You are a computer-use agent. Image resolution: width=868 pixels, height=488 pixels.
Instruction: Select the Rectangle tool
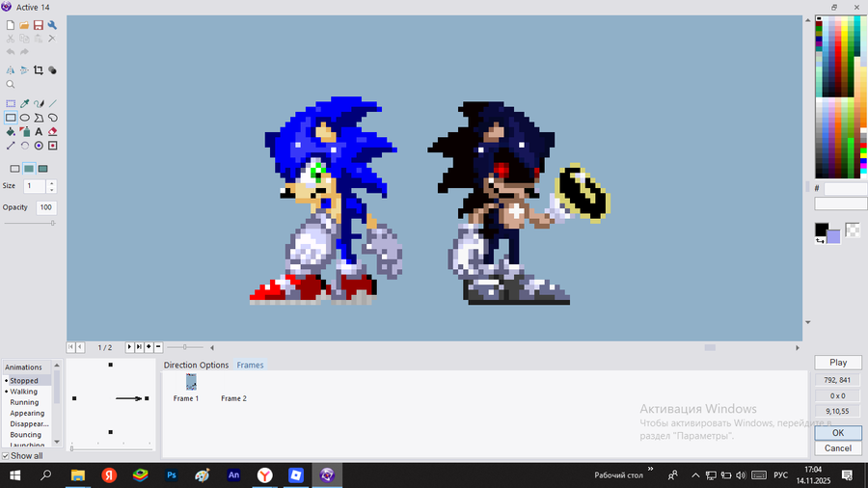[x=11, y=118]
